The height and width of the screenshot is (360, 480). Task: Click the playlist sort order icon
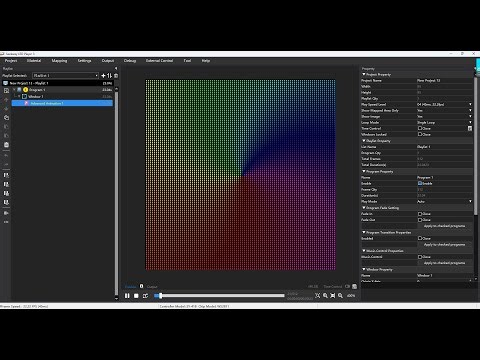coord(109,76)
